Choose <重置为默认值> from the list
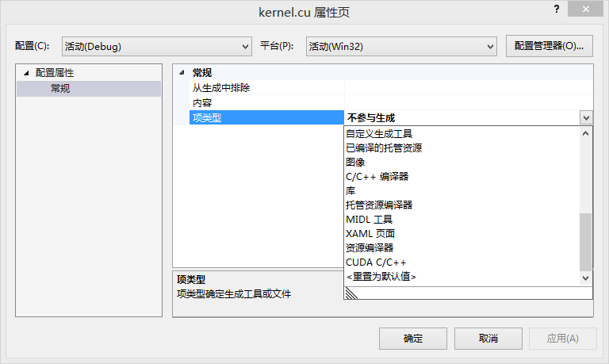This screenshot has height=364, width=609. pyautogui.click(x=462, y=277)
